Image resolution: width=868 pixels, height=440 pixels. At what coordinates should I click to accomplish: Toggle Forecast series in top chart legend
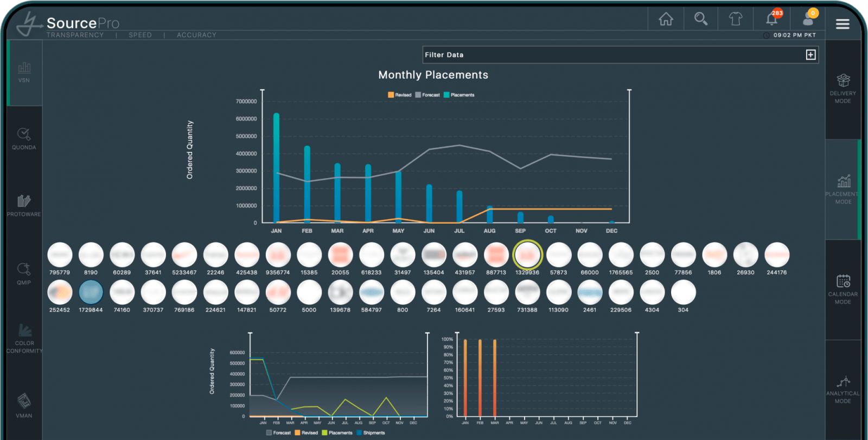coord(427,95)
